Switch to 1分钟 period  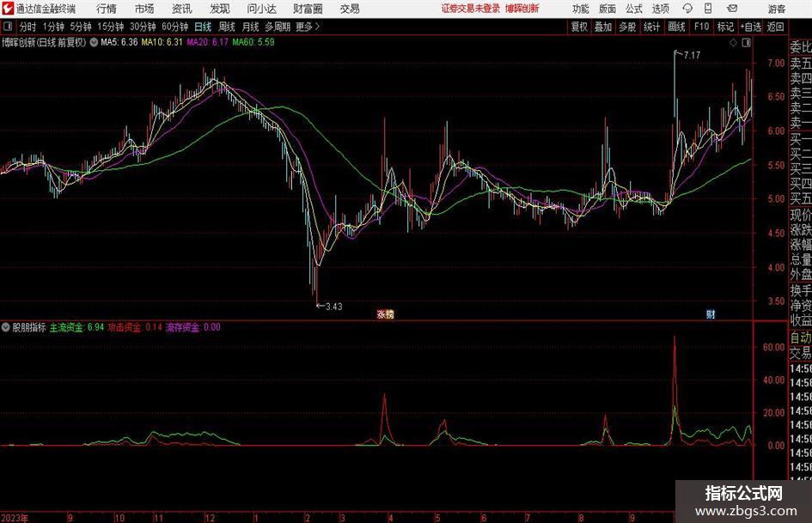[x=53, y=27]
